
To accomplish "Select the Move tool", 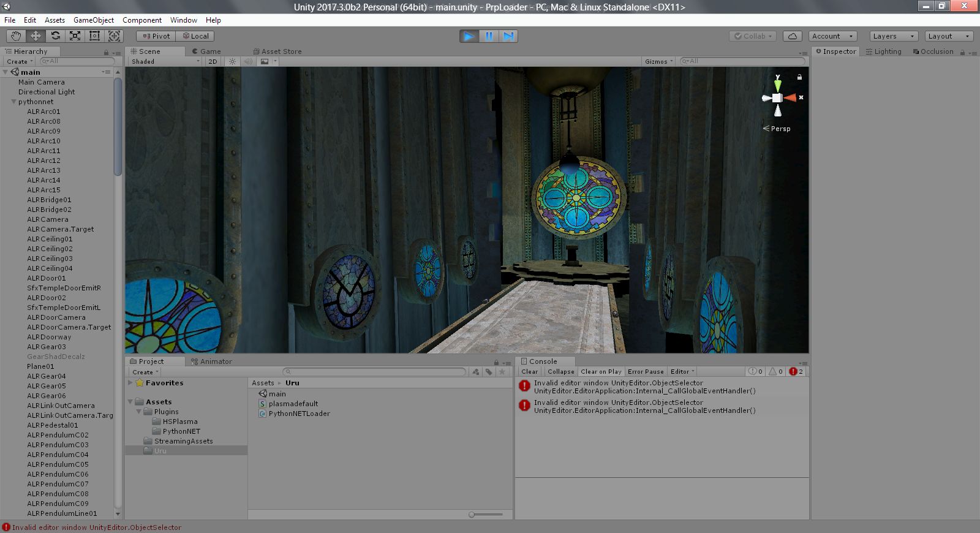I will pyautogui.click(x=36, y=36).
